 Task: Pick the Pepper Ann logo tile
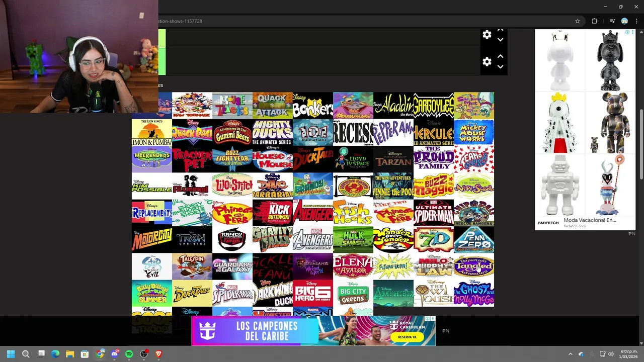coord(393,133)
